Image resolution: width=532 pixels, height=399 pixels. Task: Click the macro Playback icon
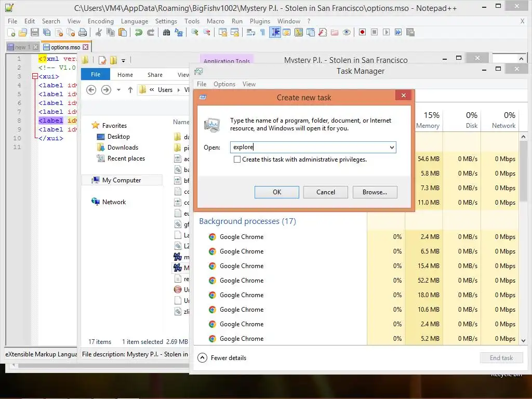pyautogui.click(x=386, y=32)
